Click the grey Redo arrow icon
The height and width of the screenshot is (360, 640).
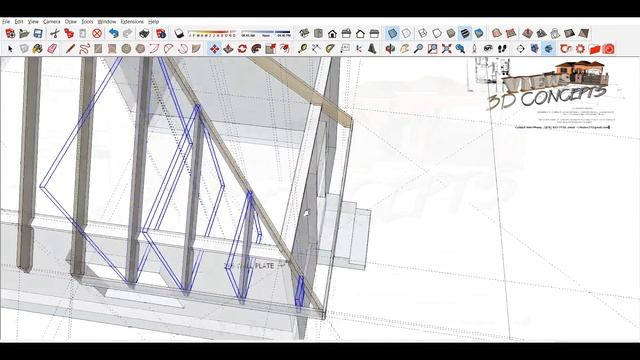point(128,33)
